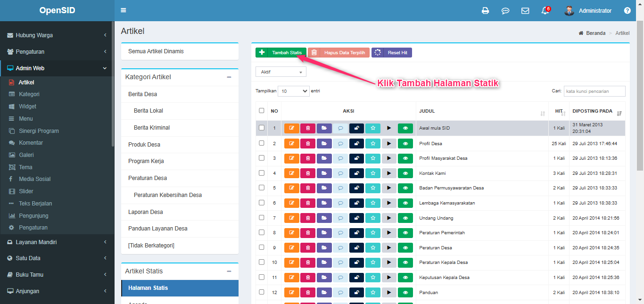
Task: Click the star icon for Undang Undang
Action: [x=373, y=218]
